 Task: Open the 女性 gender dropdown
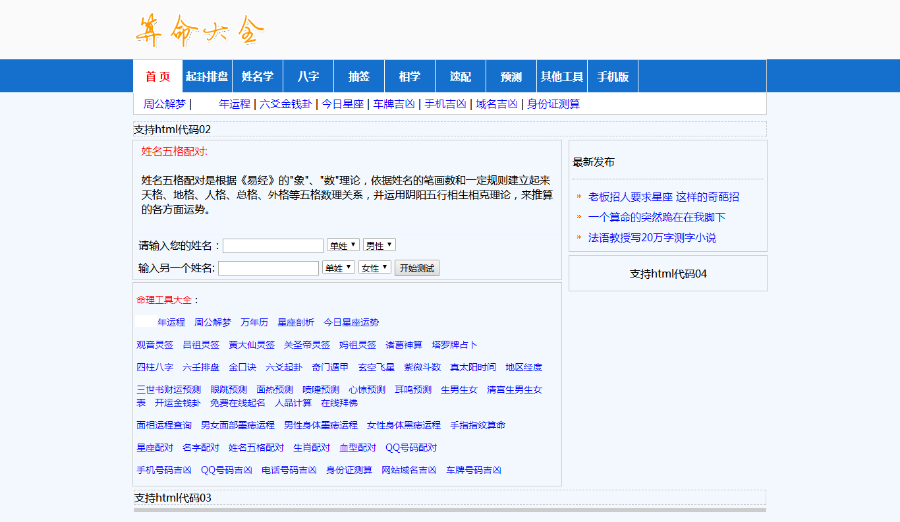pyautogui.click(x=375, y=268)
